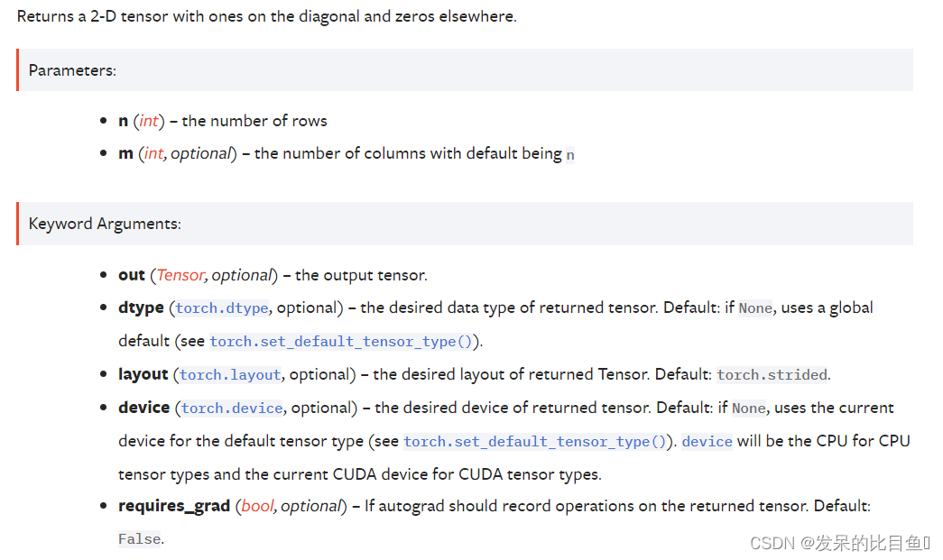This screenshot has width=943, height=560.
Task: Click the red Tensor type for out
Action: click(x=180, y=275)
